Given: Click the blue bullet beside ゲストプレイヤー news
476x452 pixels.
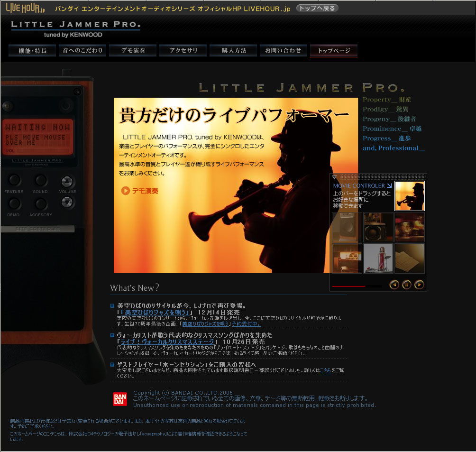Looking at the screenshot, I should point(112,364).
